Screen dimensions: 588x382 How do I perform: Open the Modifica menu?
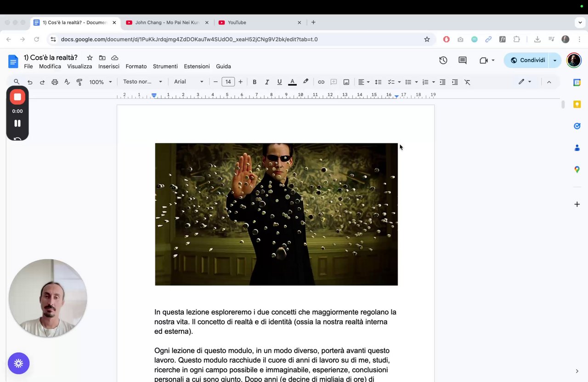[50, 66]
